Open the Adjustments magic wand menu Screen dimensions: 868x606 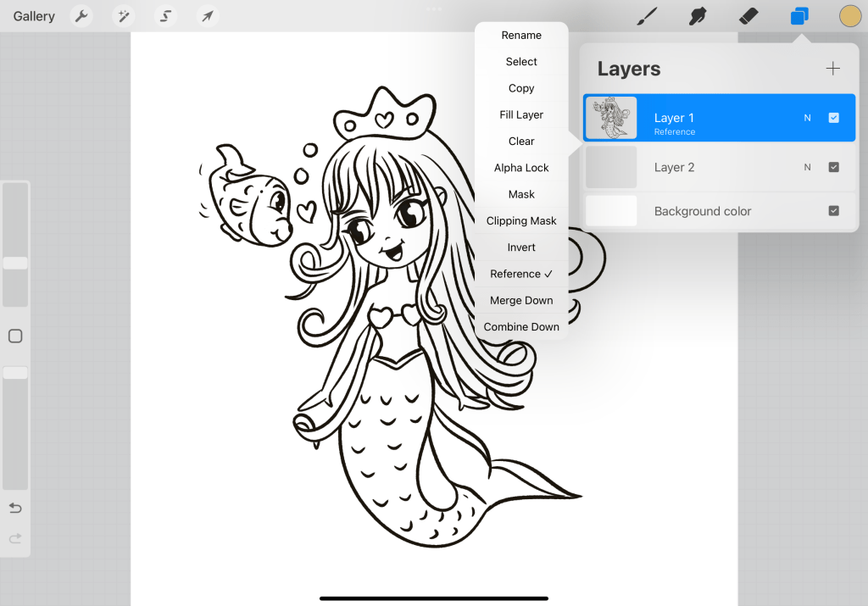click(124, 16)
